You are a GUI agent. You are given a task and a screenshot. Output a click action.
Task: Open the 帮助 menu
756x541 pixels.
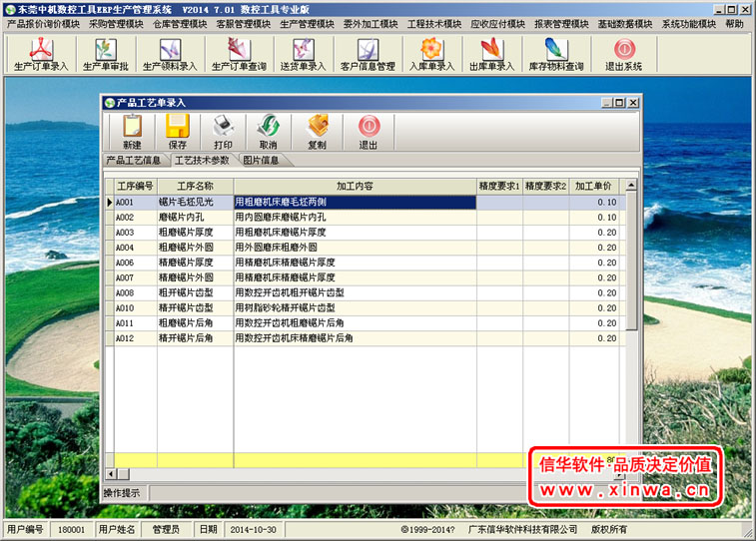[x=734, y=24]
